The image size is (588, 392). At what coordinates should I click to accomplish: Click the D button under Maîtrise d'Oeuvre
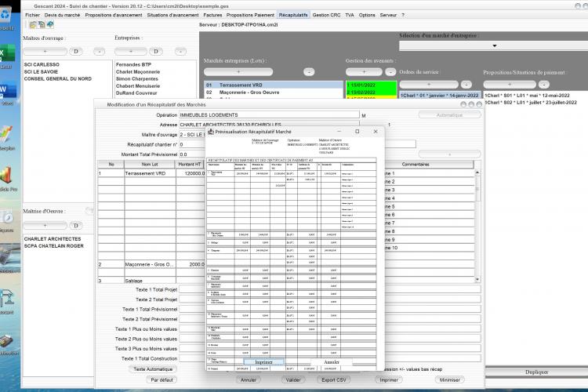click(x=76, y=226)
